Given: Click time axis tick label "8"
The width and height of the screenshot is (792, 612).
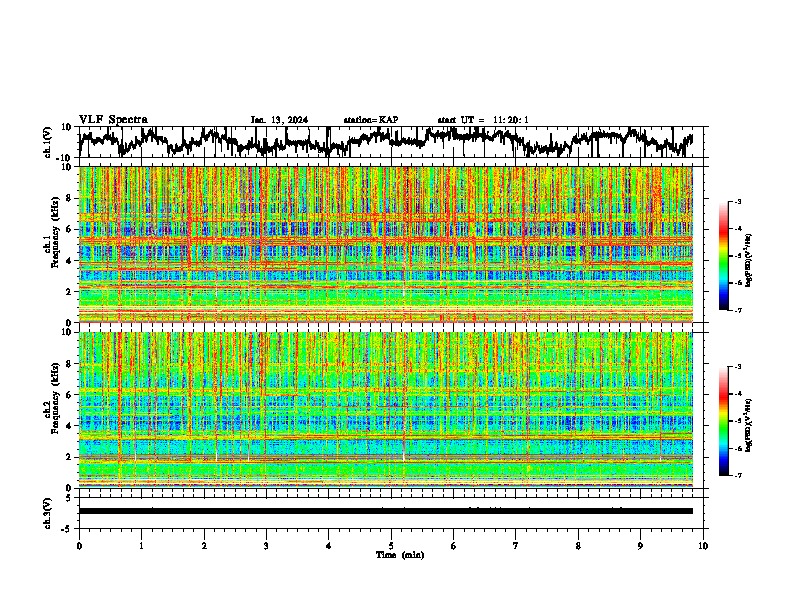Looking at the screenshot, I should [578, 546].
